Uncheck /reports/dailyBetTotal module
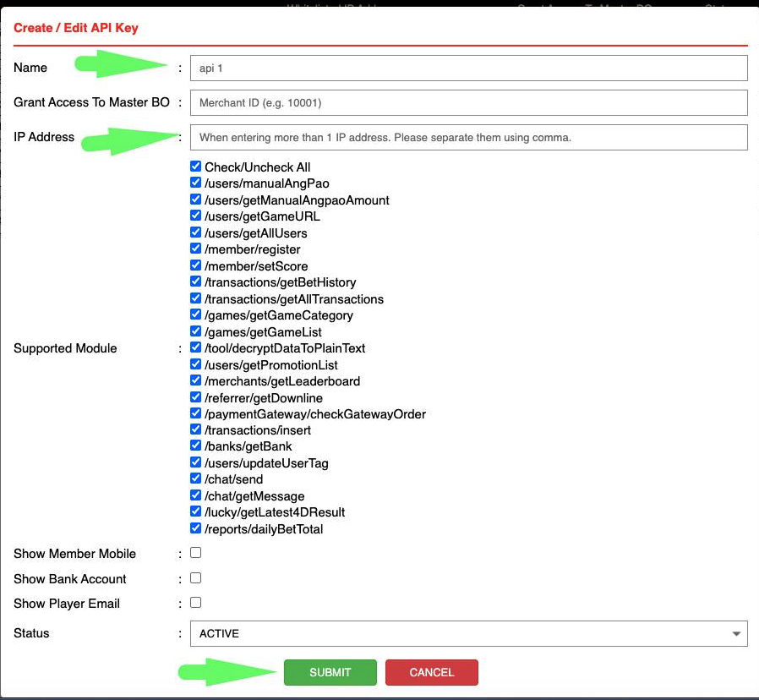Viewport: 759px width, 700px height. [195, 528]
